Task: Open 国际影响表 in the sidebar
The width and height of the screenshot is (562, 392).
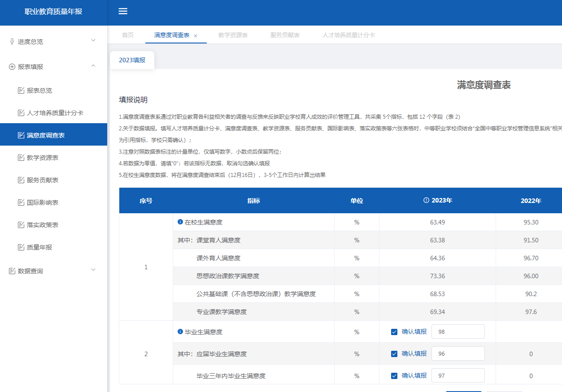Action: click(43, 202)
